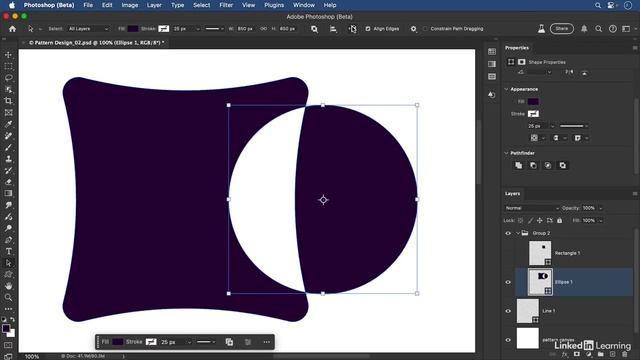
Task: Open the Filter menu
Action: [226, 5]
